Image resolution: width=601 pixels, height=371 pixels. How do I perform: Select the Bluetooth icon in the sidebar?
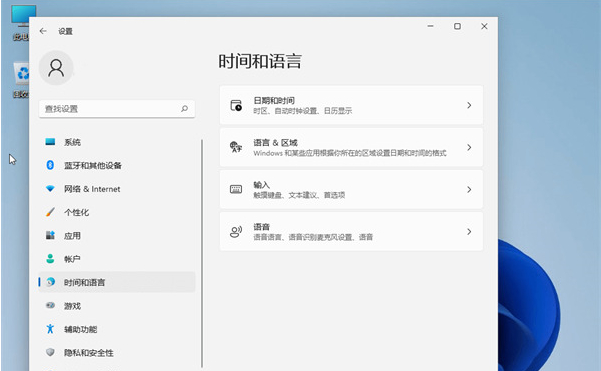coord(50,165)
